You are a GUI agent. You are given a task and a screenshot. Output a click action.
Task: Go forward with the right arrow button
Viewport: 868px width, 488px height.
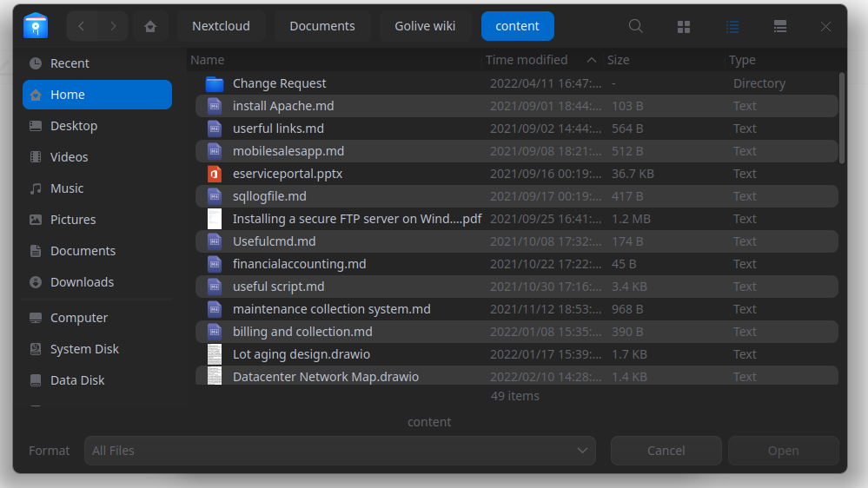coord(113,26)
